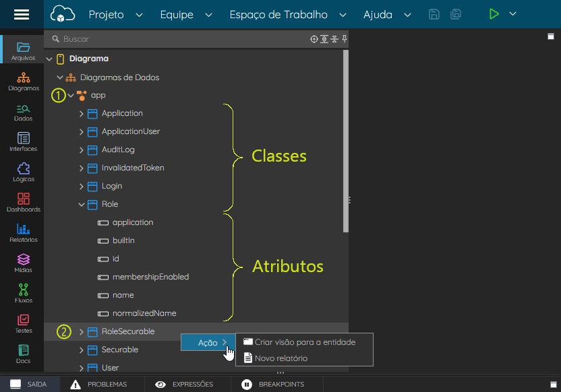The height and width of the screenshot is (392, 561).
Task: Expand the InvalidatedToken class
Action: pos(81,168)
